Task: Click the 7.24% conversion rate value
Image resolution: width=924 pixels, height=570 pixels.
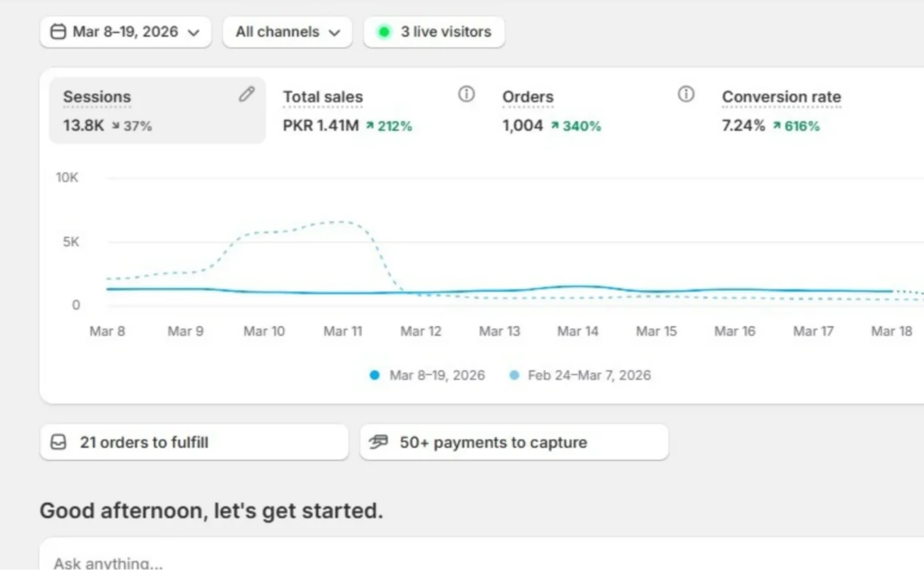Action: [743, 126]
